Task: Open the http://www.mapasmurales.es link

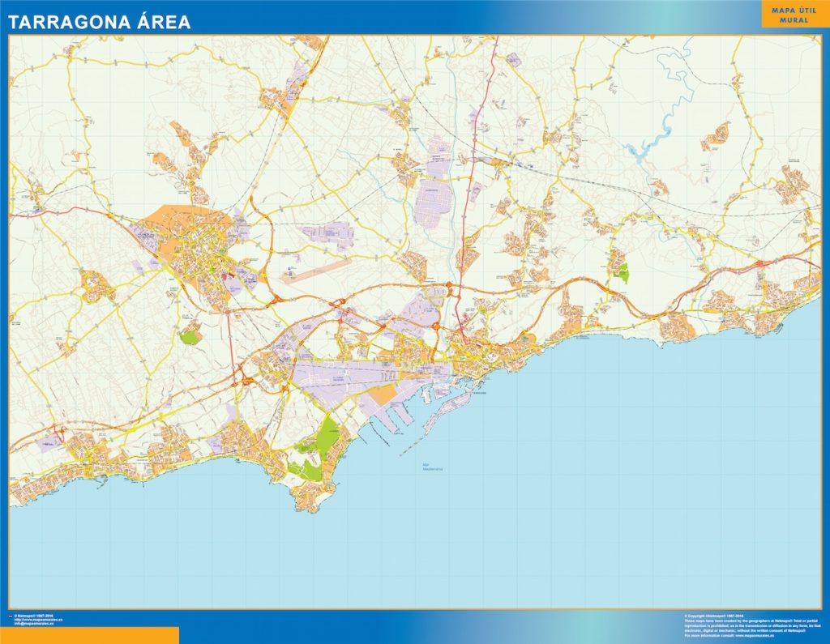Action: (x=38, y=620)
